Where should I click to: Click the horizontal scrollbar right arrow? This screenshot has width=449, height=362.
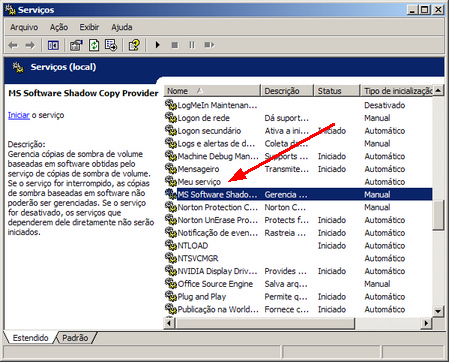coord(426,323)
